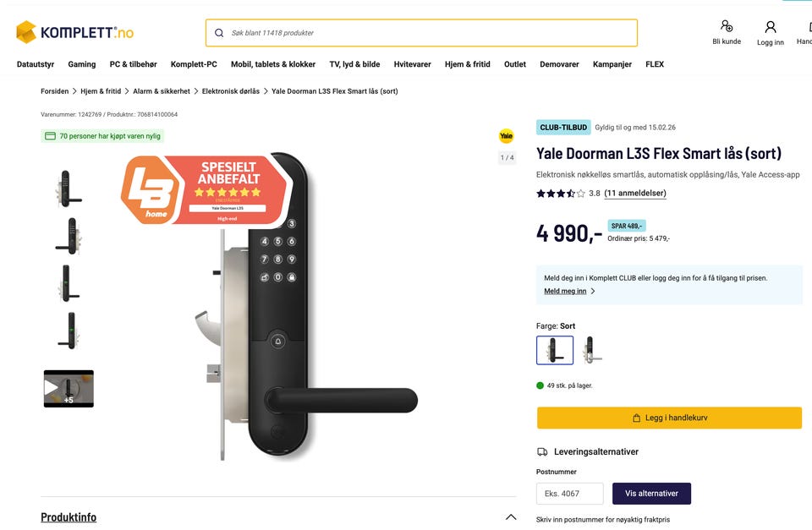Viewport: 812px width, 530px height.
Task: Follow the Meld meg inn link
Action: point(565,291)
